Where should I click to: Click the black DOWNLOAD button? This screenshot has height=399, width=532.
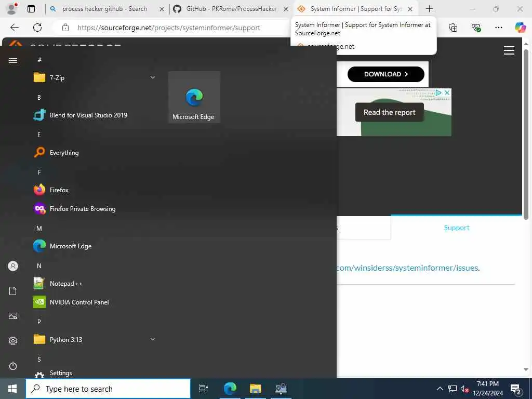(x=386, y=74)
